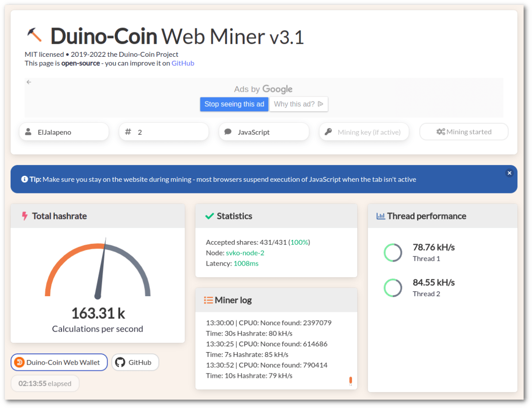
Task: Click the Accepted shares 431/431 line
Action: [258, 242]
